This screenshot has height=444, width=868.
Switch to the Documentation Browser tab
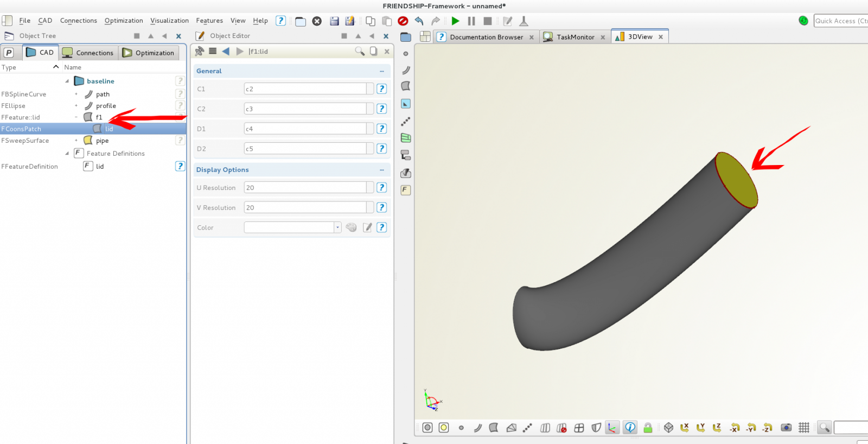pyautogui.click(x=487, y=37)
